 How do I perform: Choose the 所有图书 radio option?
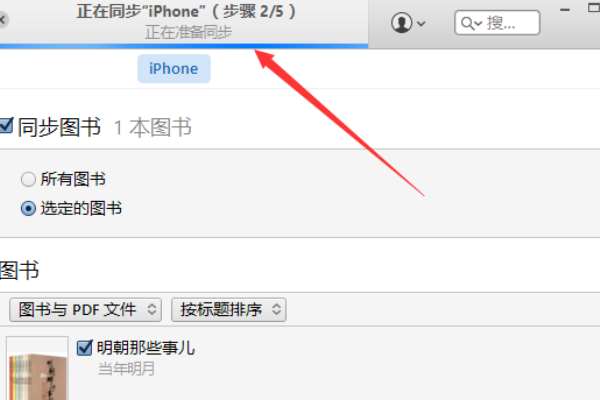28,179
